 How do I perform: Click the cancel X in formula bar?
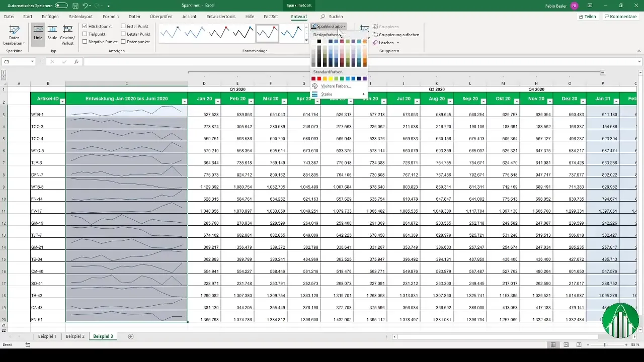coord(52,62)
